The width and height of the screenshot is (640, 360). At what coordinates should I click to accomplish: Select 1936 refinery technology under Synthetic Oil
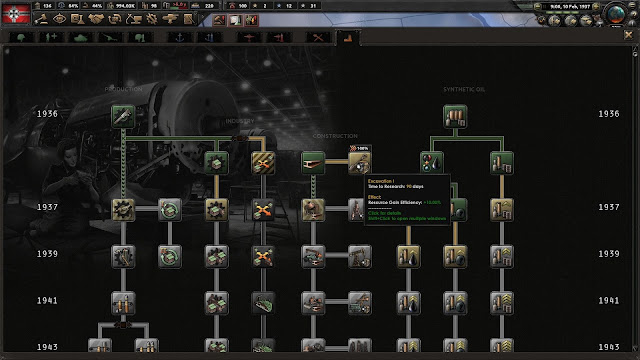502,163
